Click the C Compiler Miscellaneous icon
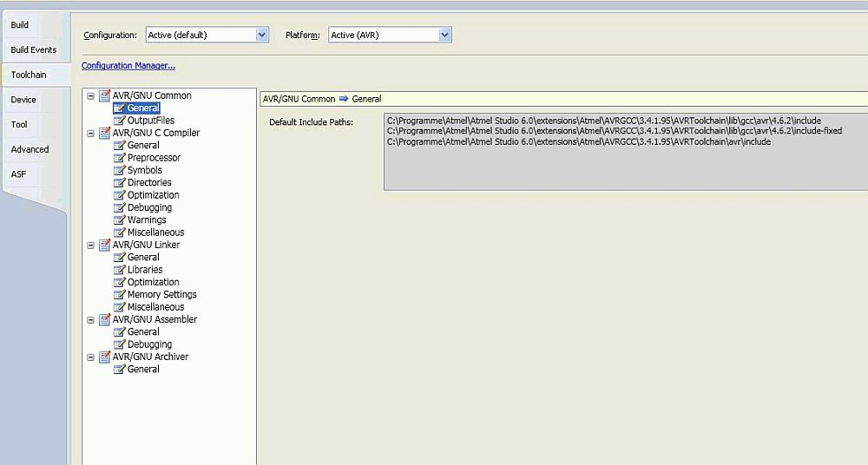 (x=119, y=232)
